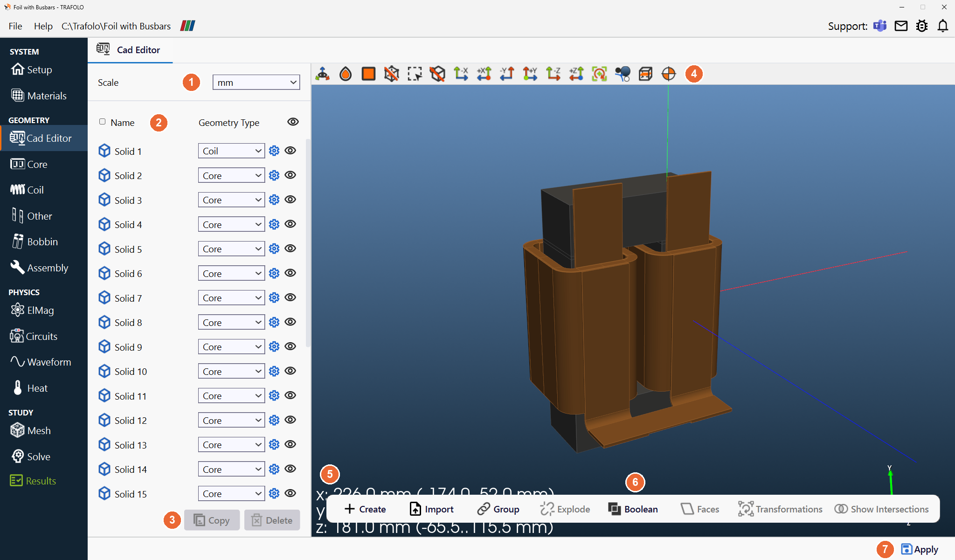The image size is (955, 560).
Task: Open Solid 15 geometry type dropdown
Action: tap(231, 493)
